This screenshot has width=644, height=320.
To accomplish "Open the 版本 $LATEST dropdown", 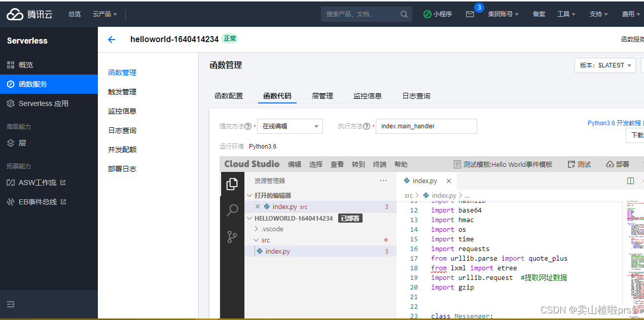I will (x=605, y=65).
